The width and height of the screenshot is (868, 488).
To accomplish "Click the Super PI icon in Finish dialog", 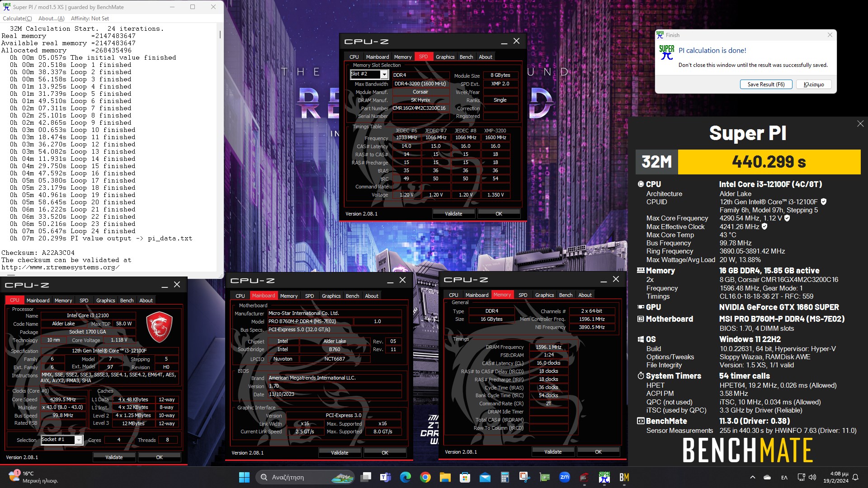I will click(666, 52).
